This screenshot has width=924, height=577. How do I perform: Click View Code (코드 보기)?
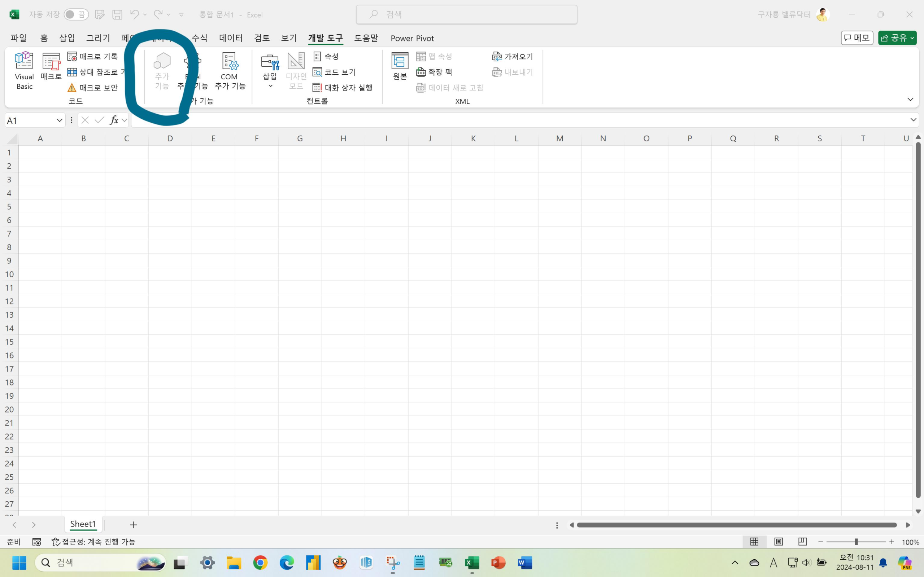(334, 72)
